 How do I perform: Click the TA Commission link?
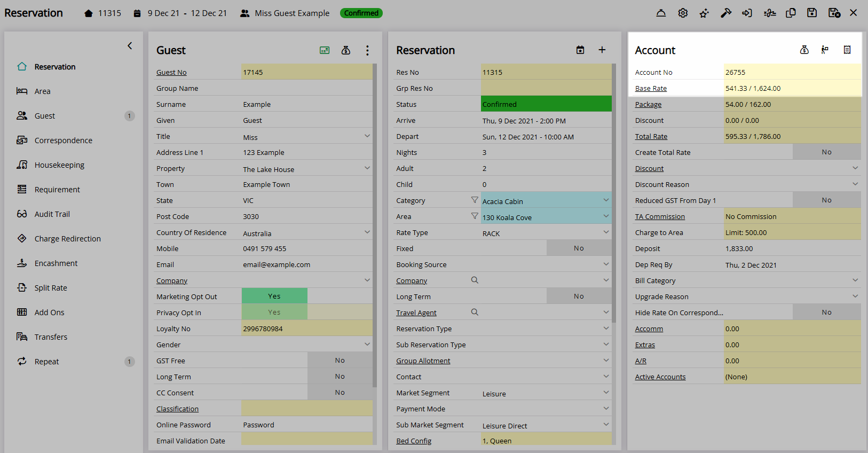coord(660,216)
